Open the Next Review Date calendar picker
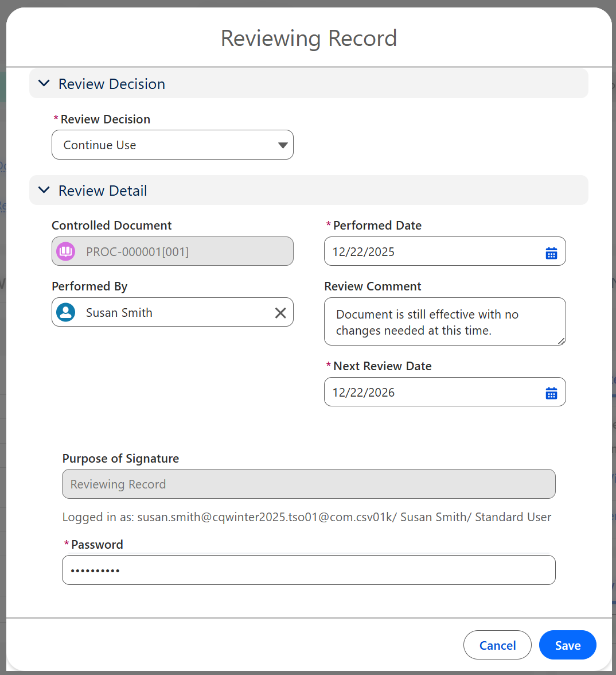Screen dimensions: 616x675 coord(551,393)
